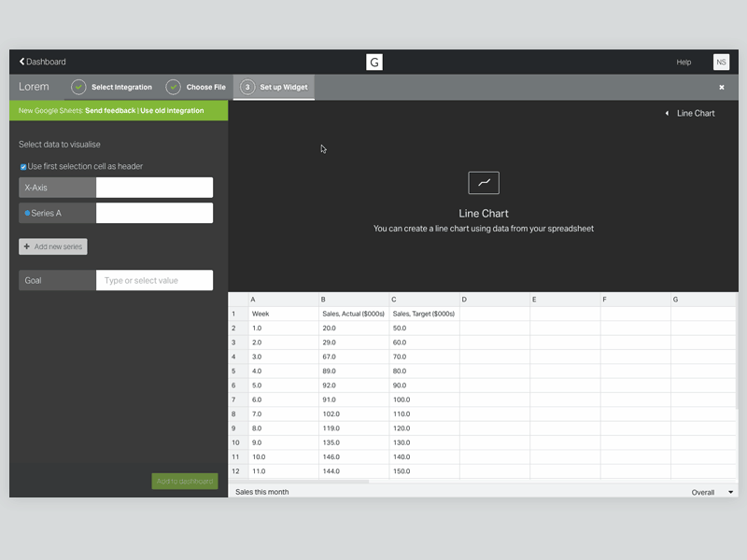Screen dimensions: 747x560
Task: Select the cell with value 11.0
Action: [x=284, y=471]
